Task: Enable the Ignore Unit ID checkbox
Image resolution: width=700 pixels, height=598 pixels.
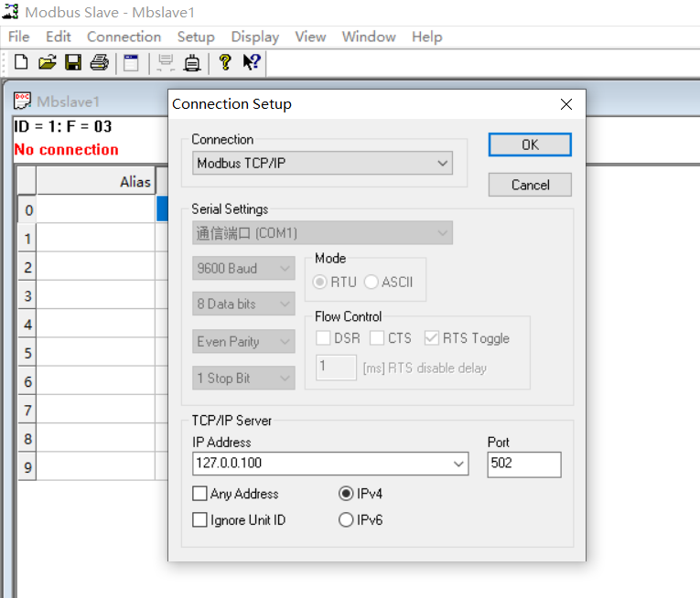Action: pyautogui.click(x=199, y=520)
